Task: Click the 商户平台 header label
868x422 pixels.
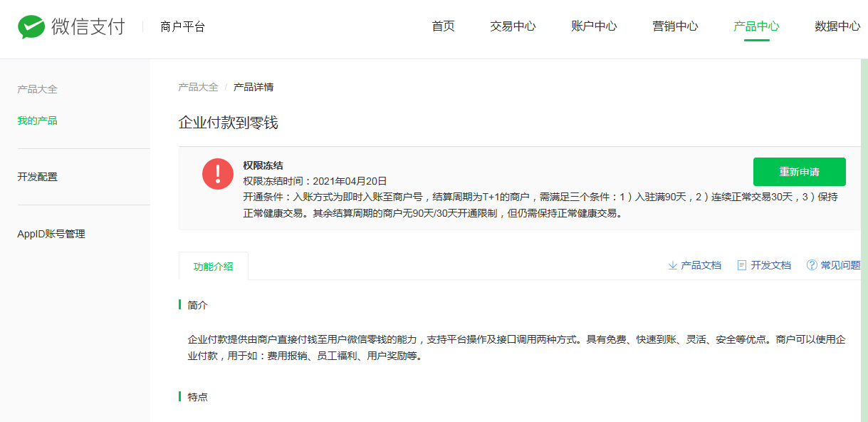Action: click(x=182, y=27)
